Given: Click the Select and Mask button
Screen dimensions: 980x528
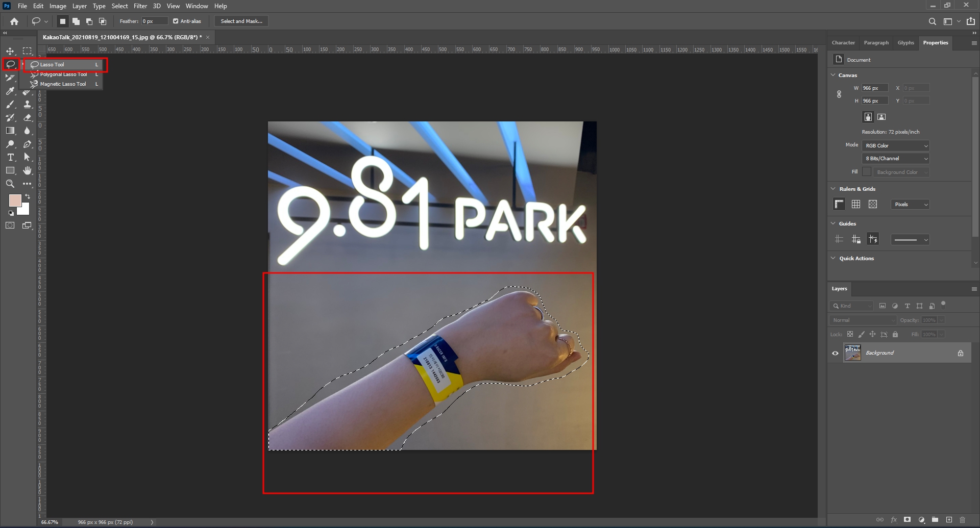Looking at the screenshot, I should 241,21.
